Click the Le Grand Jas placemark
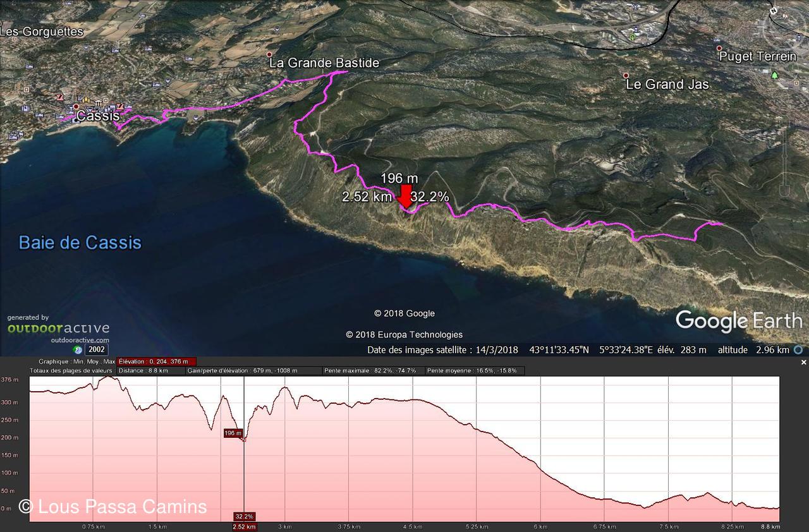This screenshot has width=809, height=532. tap(626, 75)
